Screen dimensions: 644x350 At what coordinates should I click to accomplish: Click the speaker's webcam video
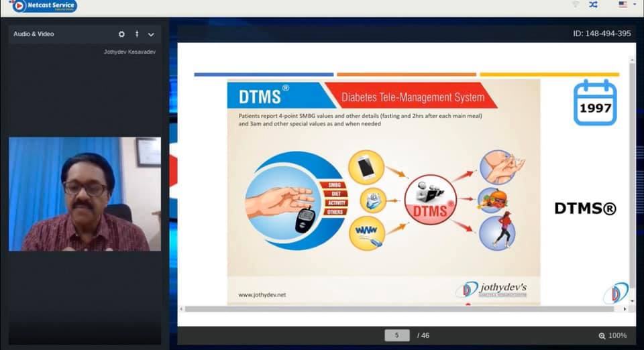pos(85,194)
